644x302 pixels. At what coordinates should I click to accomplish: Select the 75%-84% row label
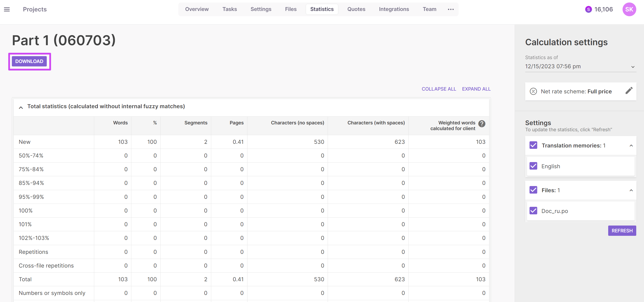[x=31, y=169]
